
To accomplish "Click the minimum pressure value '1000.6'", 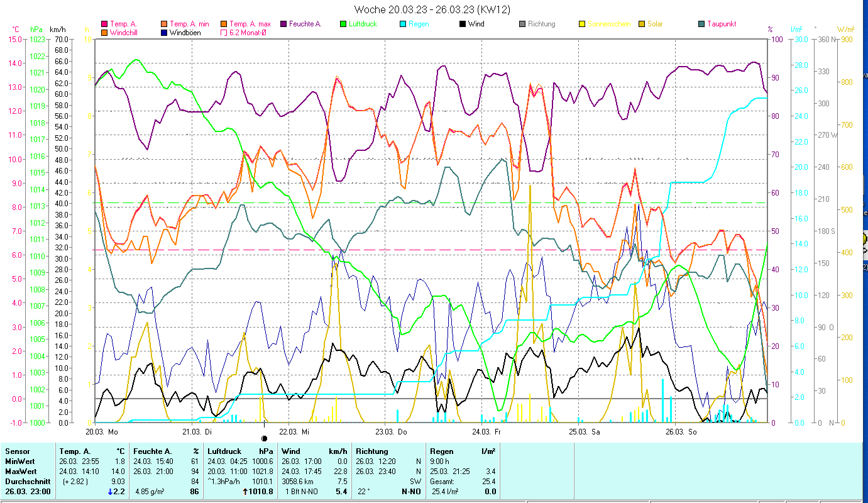I will pyautogui.click(x=263, y=462).
